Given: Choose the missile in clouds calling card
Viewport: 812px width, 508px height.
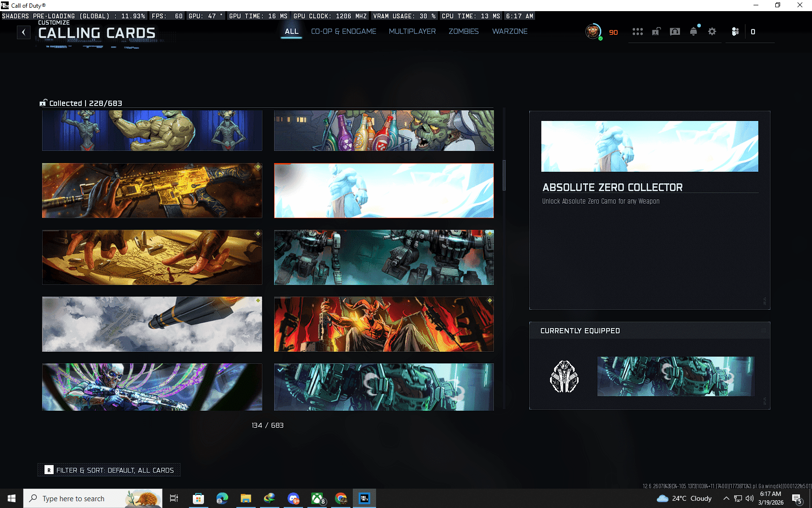Looking at the screenshot, I should click(x=152, y=324).
